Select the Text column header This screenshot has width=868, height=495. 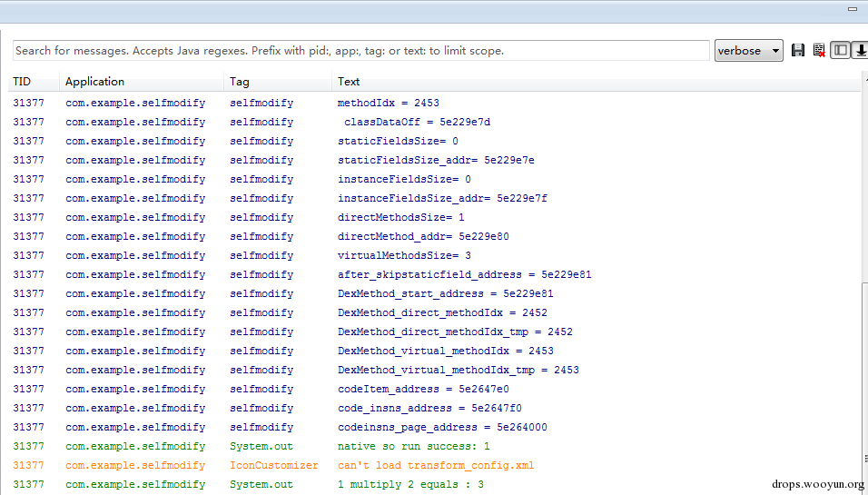349,82
